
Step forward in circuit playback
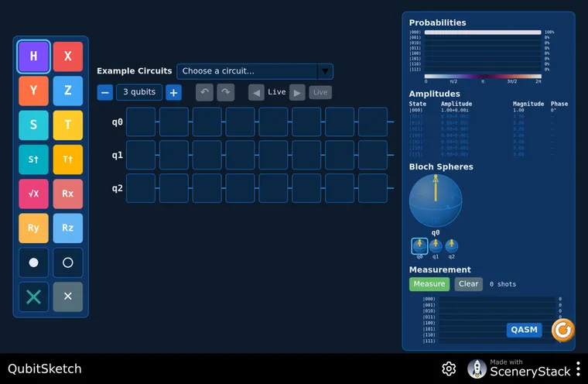pos(297,93)
